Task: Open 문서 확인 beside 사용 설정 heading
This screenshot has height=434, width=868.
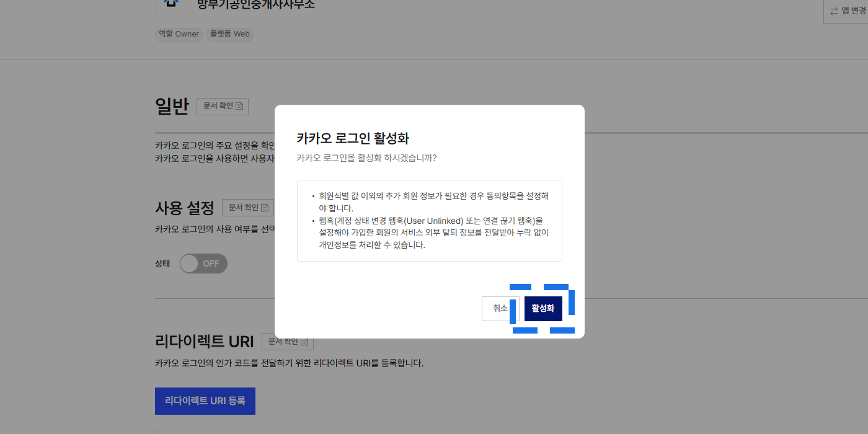Action: click(247, 207)
